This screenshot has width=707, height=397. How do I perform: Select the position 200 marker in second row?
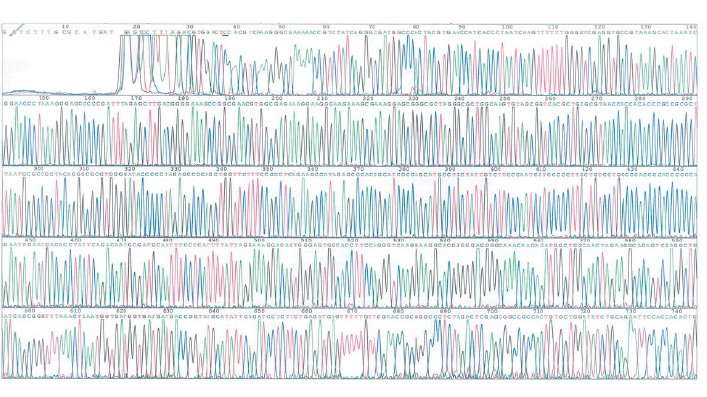(277, 98)
